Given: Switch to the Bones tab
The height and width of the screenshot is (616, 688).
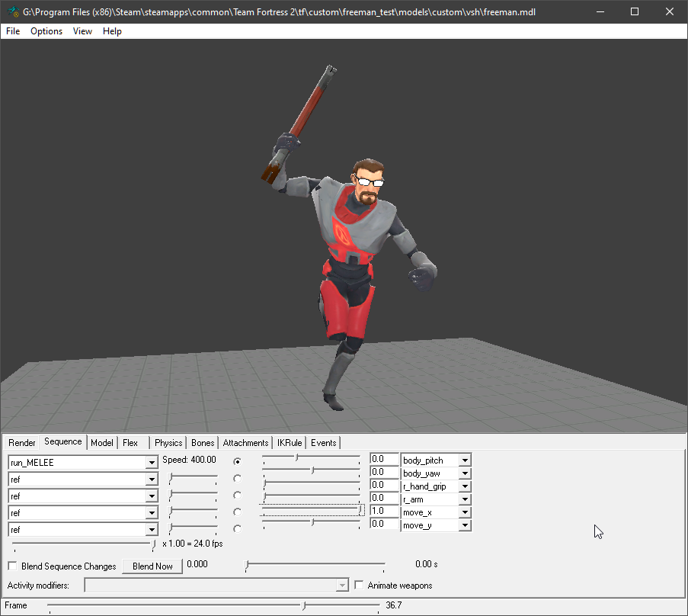Looking at the screenshot, I should click(x=203, y=443).
